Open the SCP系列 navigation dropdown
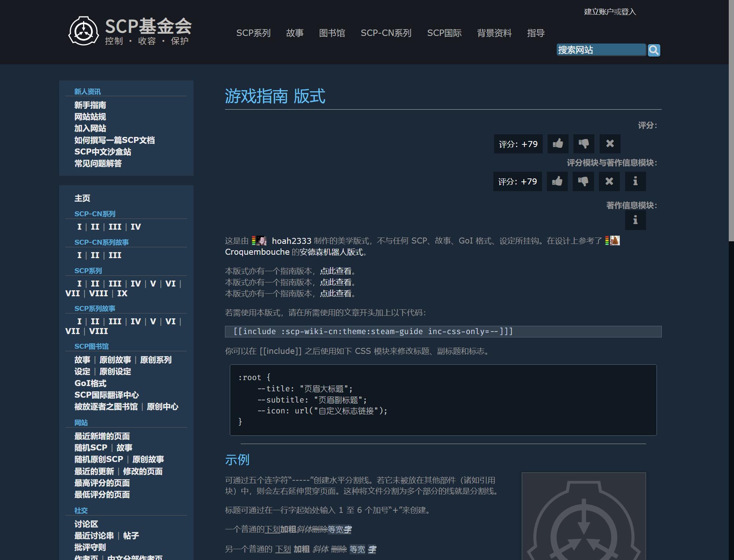This screenshot has width=734, height=560. click(x=253, y=33)
